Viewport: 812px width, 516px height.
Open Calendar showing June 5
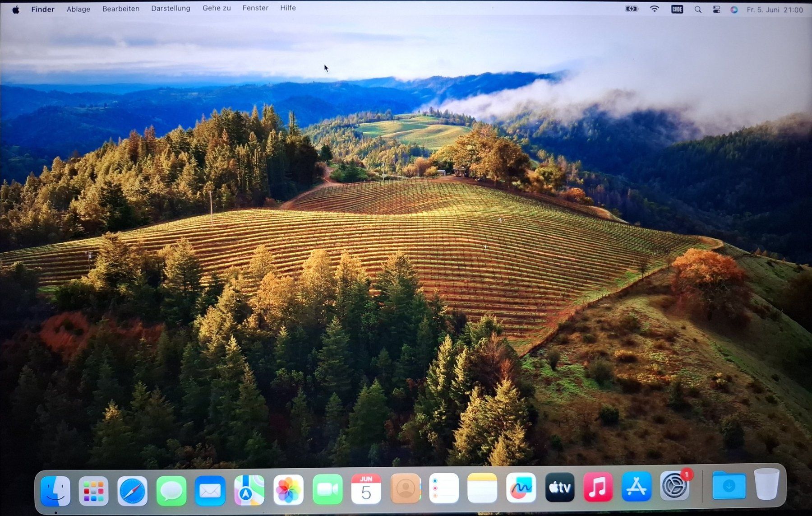point(366,489)
